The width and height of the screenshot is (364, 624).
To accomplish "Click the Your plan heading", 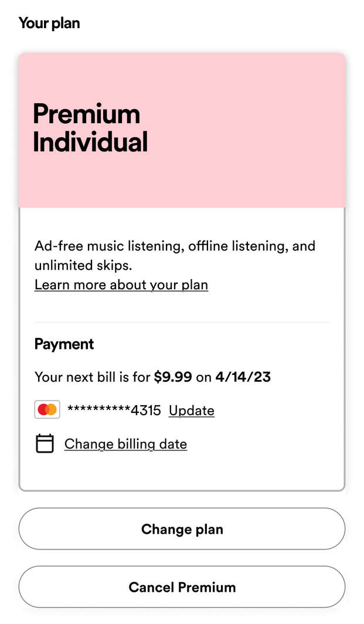I will pyautogui.click(x=49, y=23).
